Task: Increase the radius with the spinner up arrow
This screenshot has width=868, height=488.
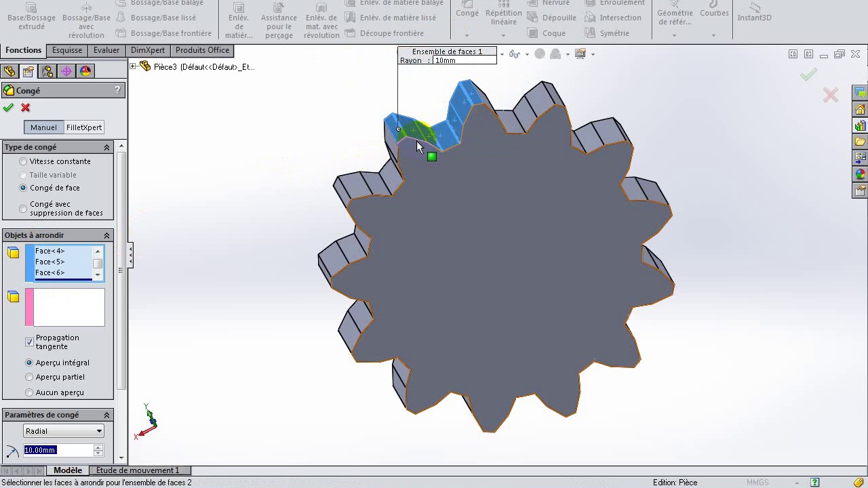Action: coord(98,447)
